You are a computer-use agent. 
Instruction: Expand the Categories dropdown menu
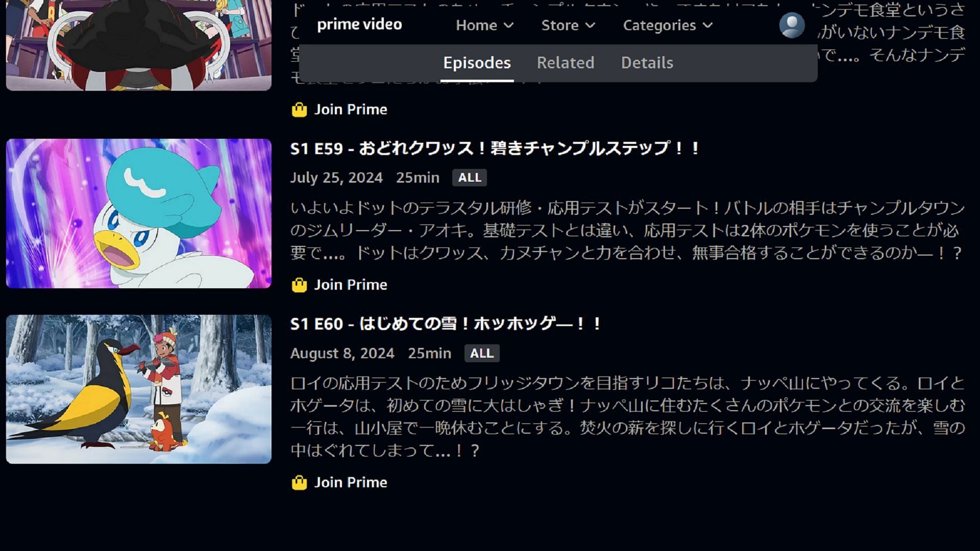pos(665,25)
